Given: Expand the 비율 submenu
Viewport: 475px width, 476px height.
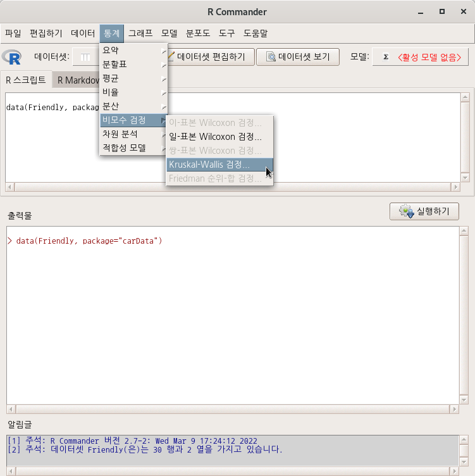Looking at the screenshot, I should 133,92.
